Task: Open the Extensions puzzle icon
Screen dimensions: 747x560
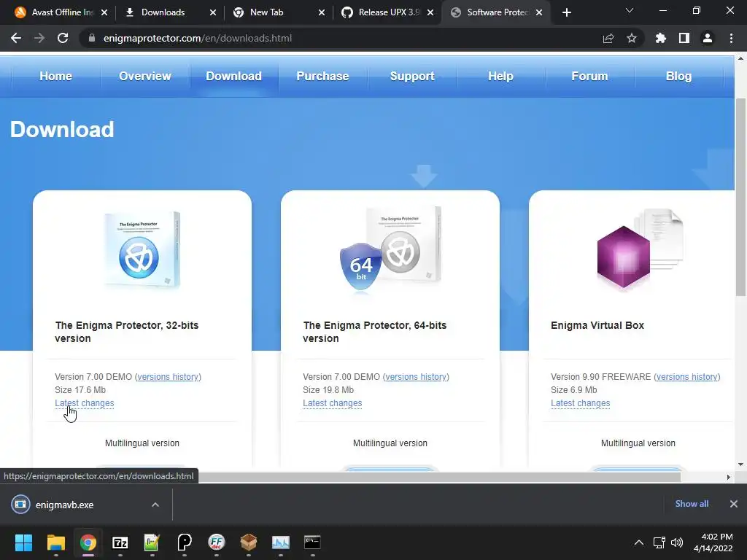Action: tap(660, 38)
